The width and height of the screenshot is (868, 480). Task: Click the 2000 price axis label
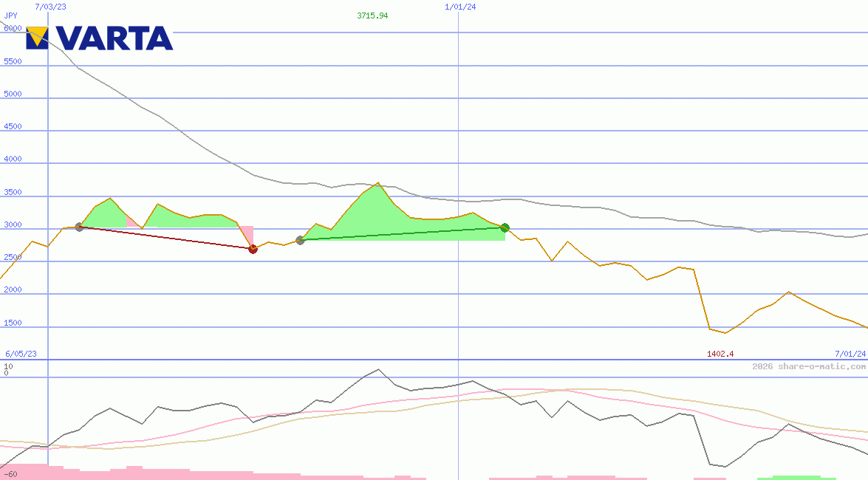[13, 289]
